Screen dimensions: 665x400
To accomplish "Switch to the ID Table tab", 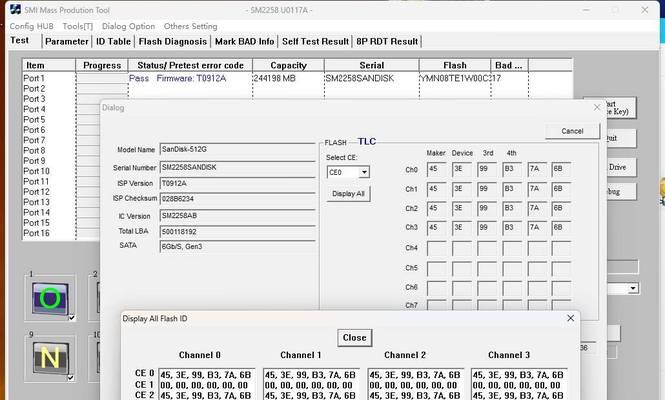I will pyautogui.click(x=113, y=42).
